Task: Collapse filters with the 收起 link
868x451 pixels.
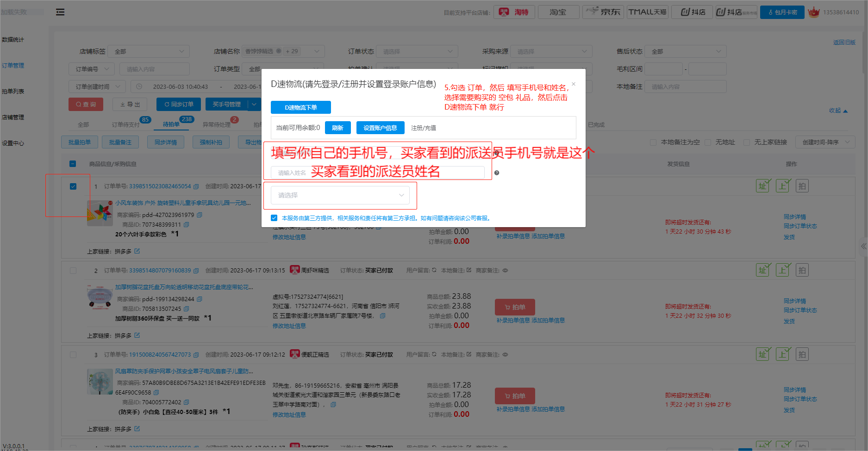Action: [838, 111]
